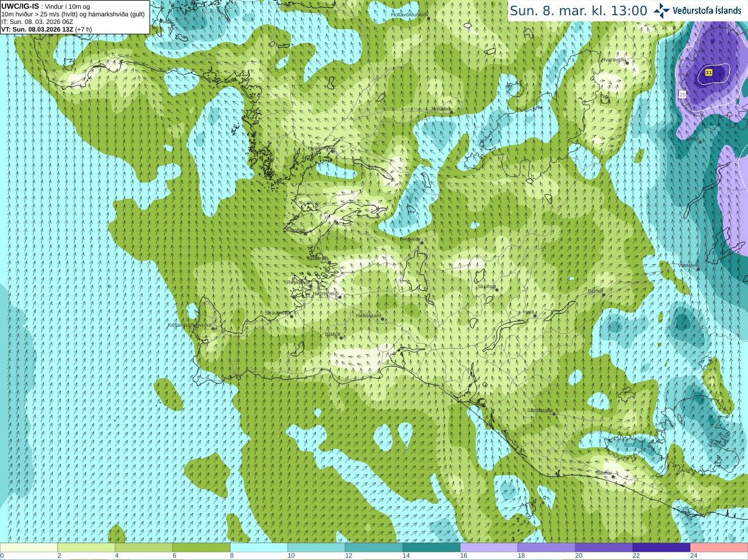Pick the 20–22 m/s violet legend swatch
748x560 pixels.
pos(604,548)
